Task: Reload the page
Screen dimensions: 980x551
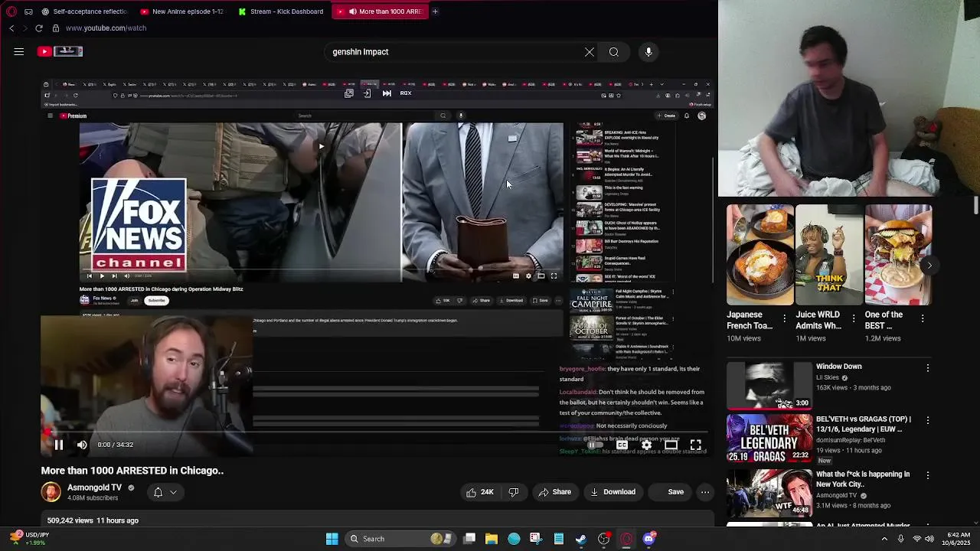Action: pos(39,28)
